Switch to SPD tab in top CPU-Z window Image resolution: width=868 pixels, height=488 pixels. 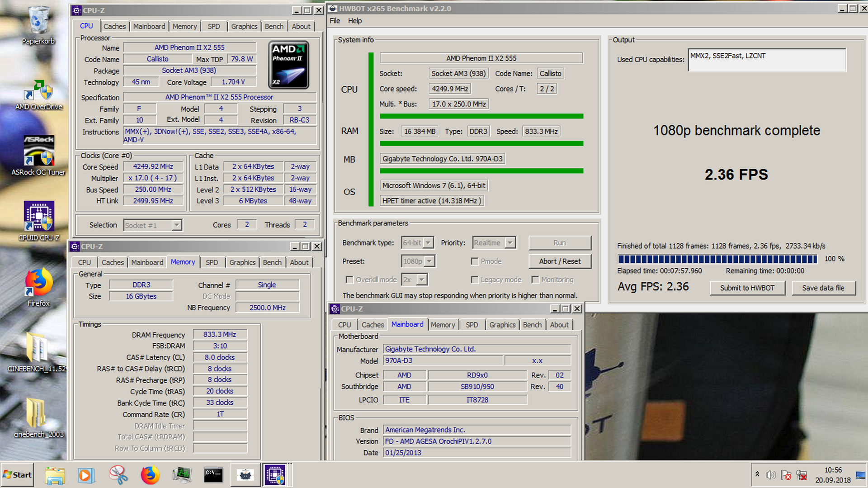[214, 26]
